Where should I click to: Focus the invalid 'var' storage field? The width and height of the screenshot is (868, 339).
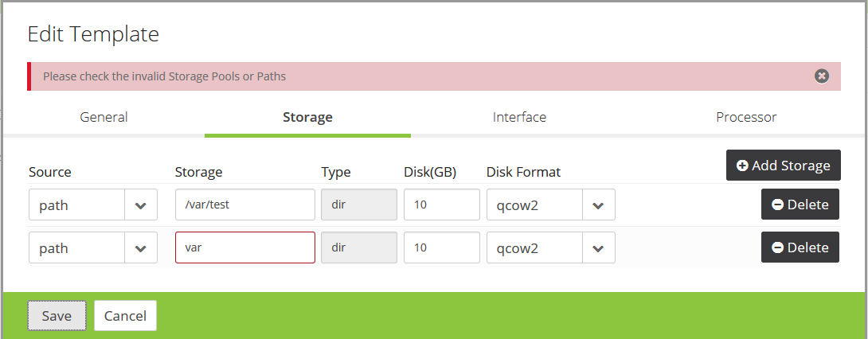point(245,247)
